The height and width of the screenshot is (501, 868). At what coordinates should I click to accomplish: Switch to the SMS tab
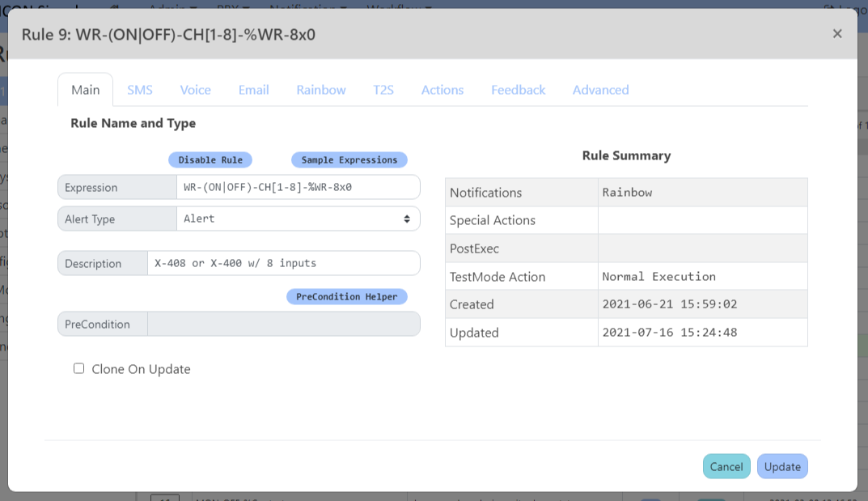140,90
